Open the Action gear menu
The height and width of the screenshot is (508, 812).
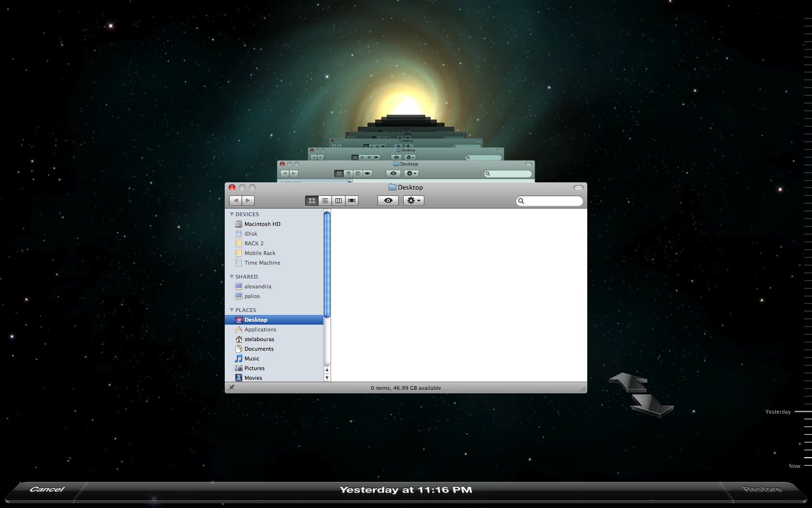point(413,201)
